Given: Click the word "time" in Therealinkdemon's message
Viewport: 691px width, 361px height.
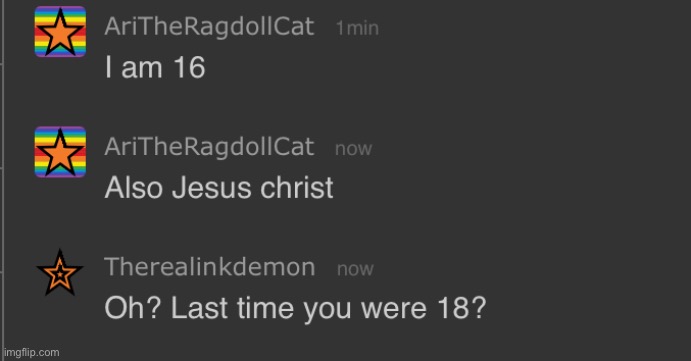Looking at the screenshot, I should (x=266, y=308).
